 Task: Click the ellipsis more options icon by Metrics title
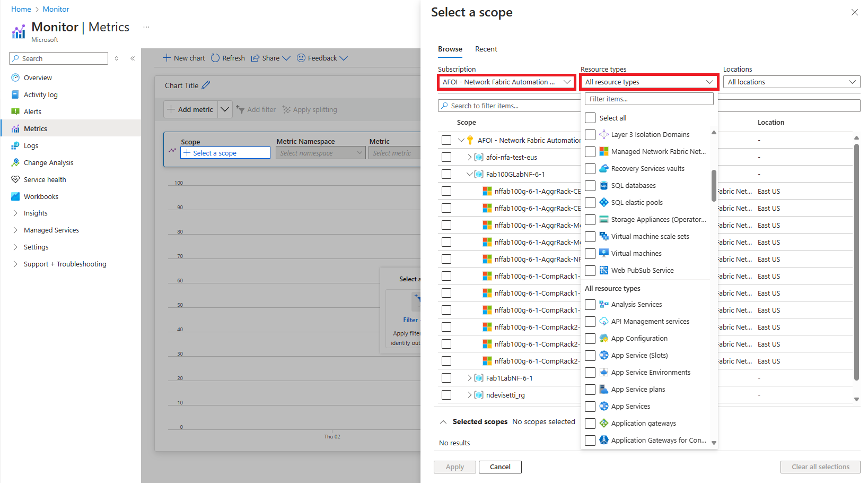pos(146,27)
